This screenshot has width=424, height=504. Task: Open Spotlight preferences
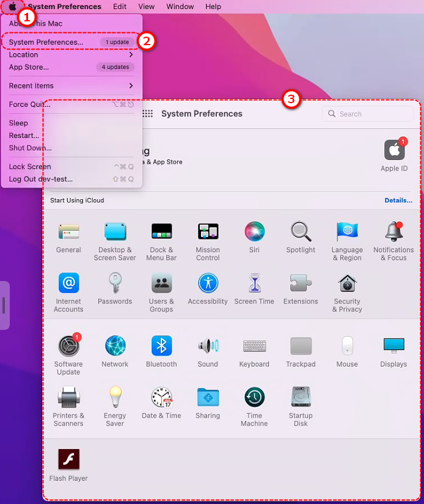301,237
